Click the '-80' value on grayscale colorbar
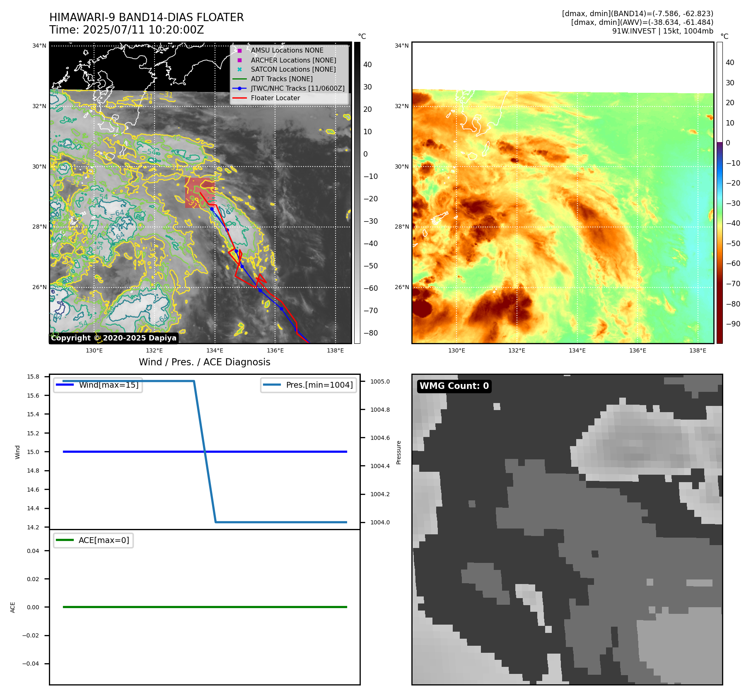Image resolution: width=751 pixels, height=700 pixels. point(371,333)
